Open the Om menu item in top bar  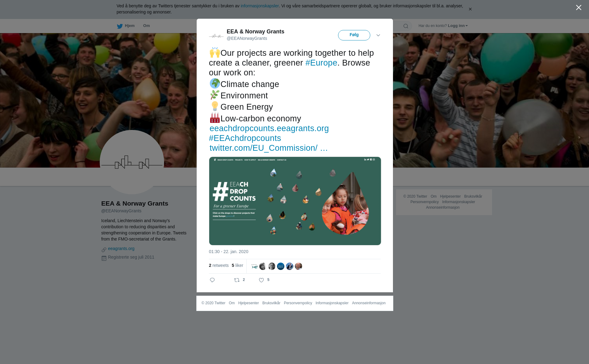146,26
